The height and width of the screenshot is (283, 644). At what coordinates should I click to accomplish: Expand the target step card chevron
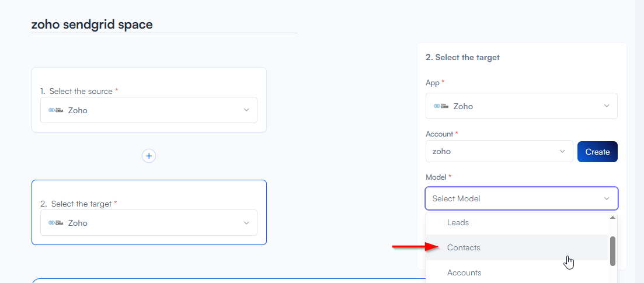click(x=246, y=223)
